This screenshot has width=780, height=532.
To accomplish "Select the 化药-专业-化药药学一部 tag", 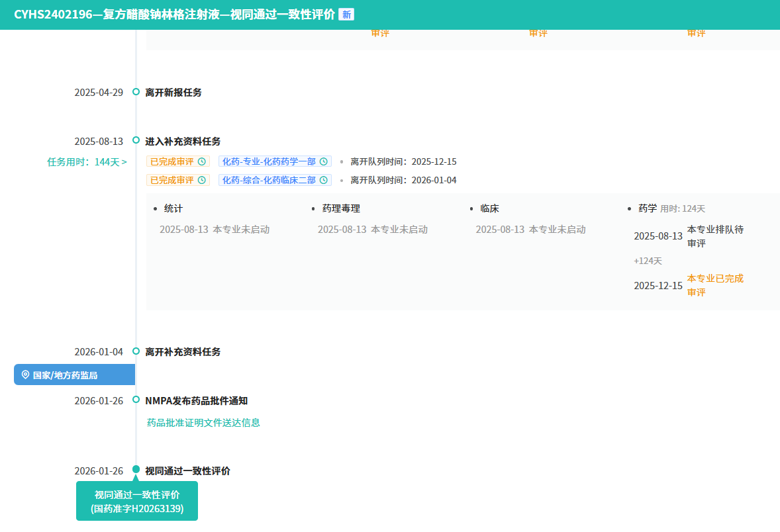I will 268,161.
